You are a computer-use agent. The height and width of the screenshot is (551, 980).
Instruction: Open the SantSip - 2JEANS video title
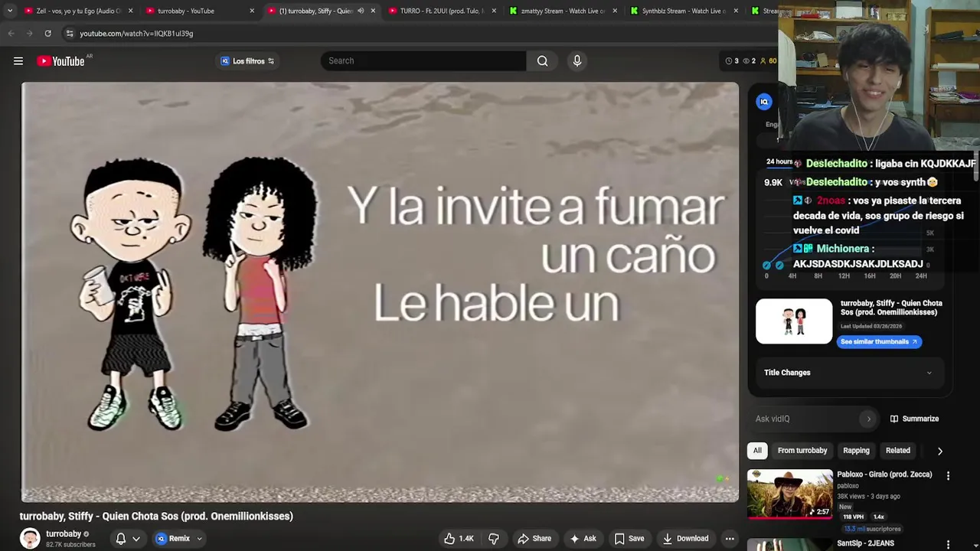pyautogui.click(x=865, y=543)
